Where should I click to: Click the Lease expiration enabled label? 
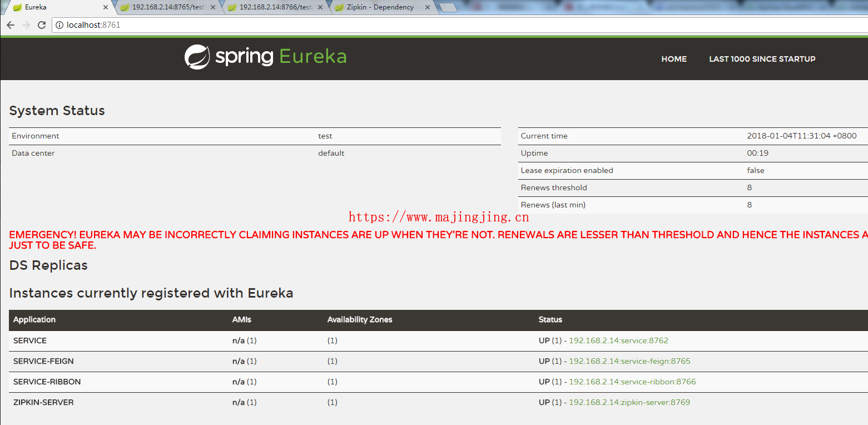click(x=567, y=171)
